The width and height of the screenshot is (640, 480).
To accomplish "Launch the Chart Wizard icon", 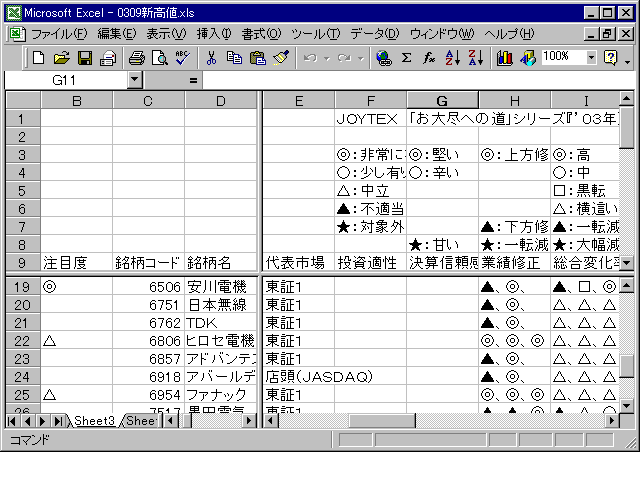I will (x=504, y=58).
